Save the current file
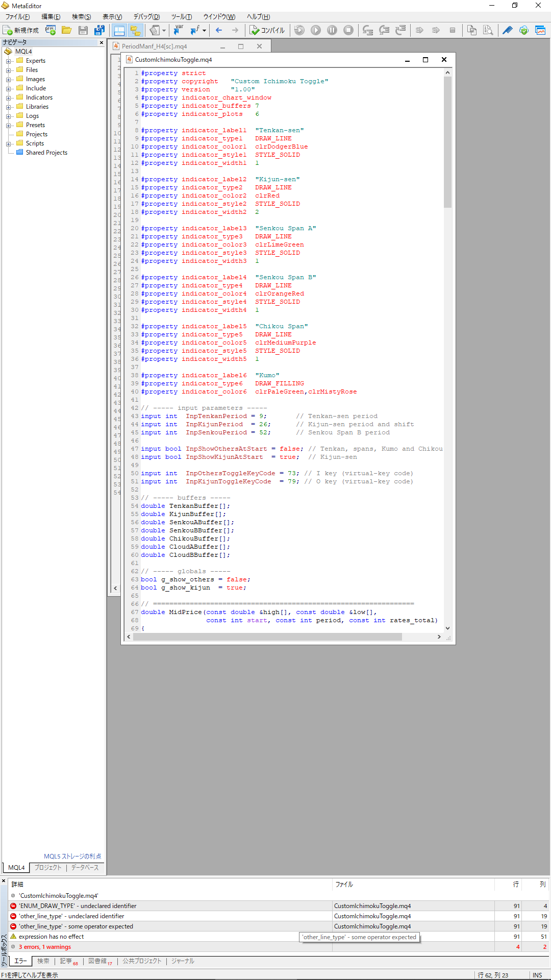Viewport: 551px width, 980px height. point(83,31)
